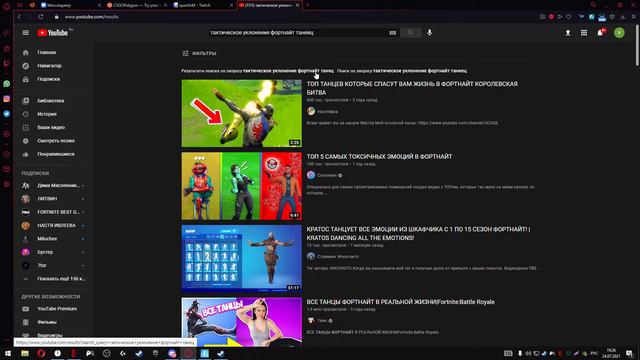Image resolution: width=640 pixels, height=360 pixels.
Task: Click the ВСЕ ТАНЦЫ thumbnail
Action: pyautogui.click(x=242, y=322)
